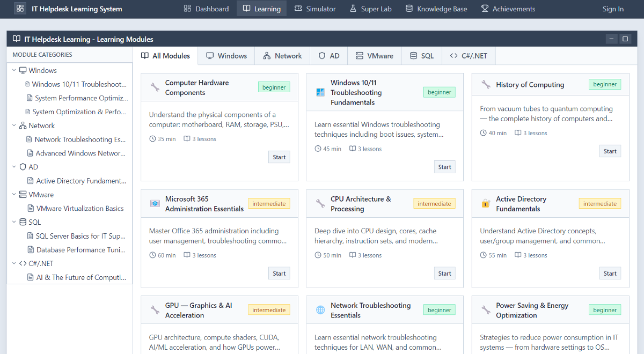The width and height of the screenshot is (644, 354).
Task: Click the wrench icon on CPU Architecture & Processing card
Action: (x=320, y=203)
